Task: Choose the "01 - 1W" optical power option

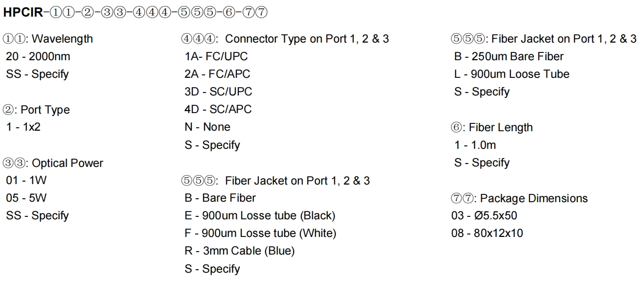Action: pyautogui.click(x=26, y=180)
